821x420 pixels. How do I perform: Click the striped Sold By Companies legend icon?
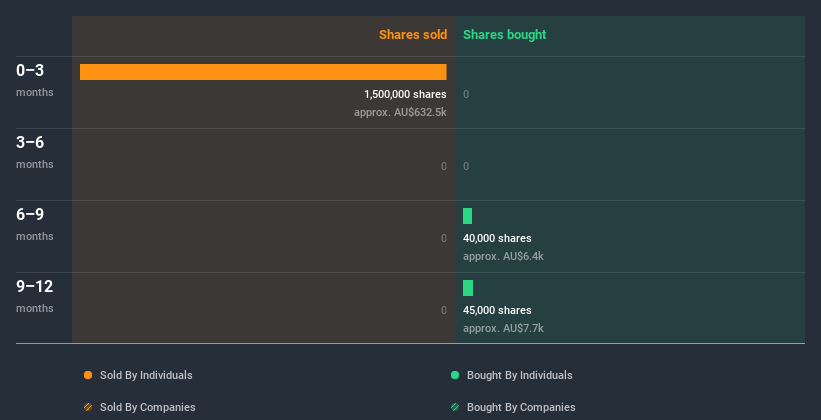pyautogui.click(x=88, y=407)
